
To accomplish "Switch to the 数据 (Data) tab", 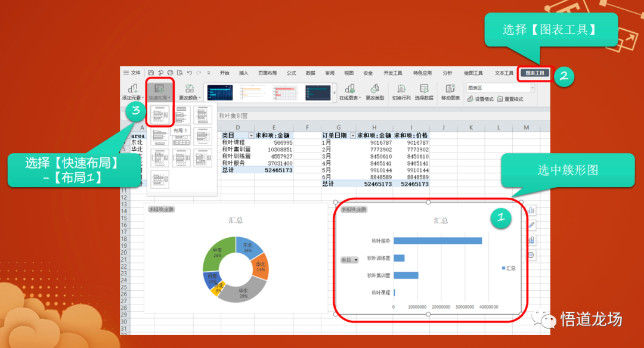I will [311, 73].
